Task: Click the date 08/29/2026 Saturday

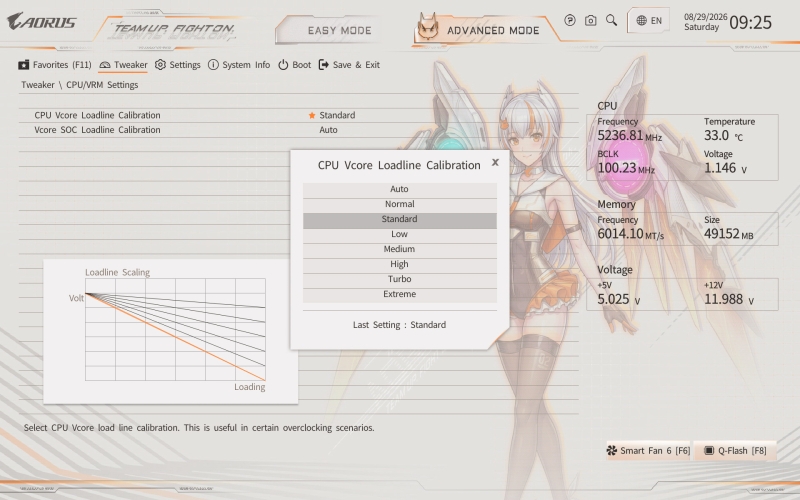Action: pyautogui.click(x=706, y=22)
